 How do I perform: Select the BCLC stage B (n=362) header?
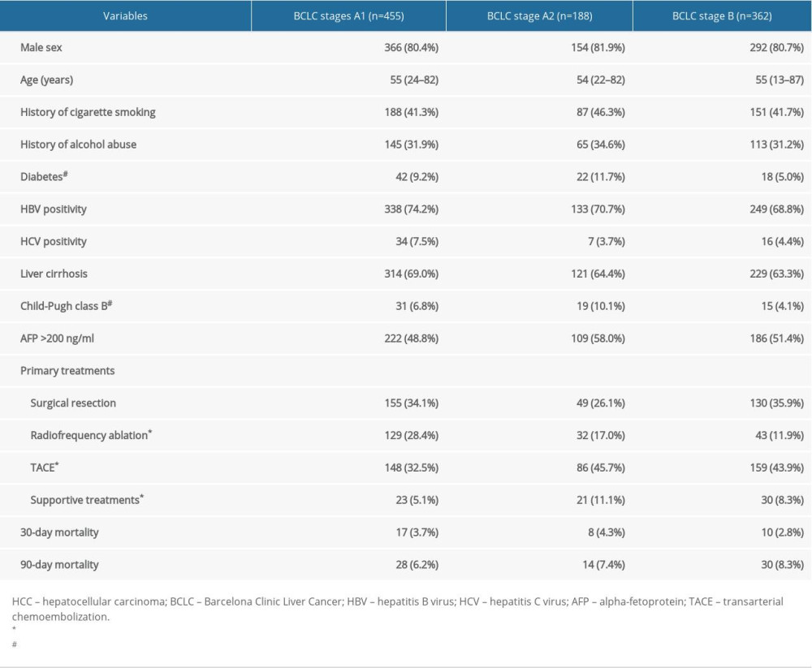pos(721,15)
